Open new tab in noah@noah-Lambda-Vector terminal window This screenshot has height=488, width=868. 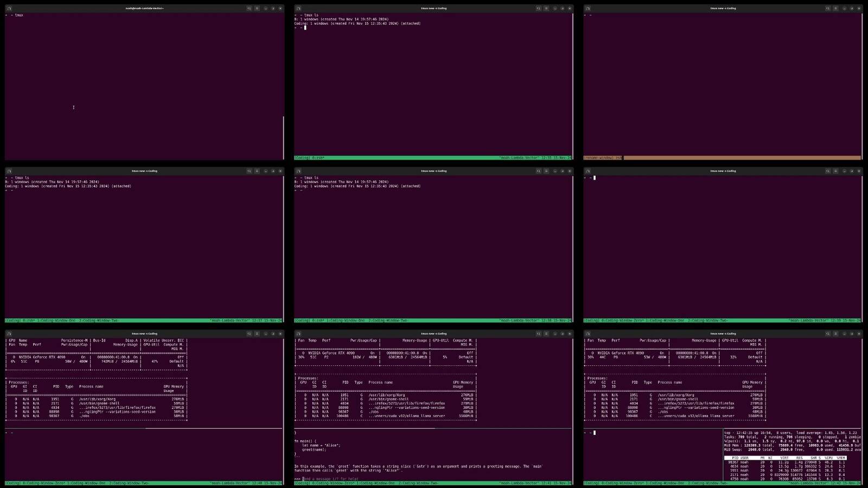coord(9,8)
